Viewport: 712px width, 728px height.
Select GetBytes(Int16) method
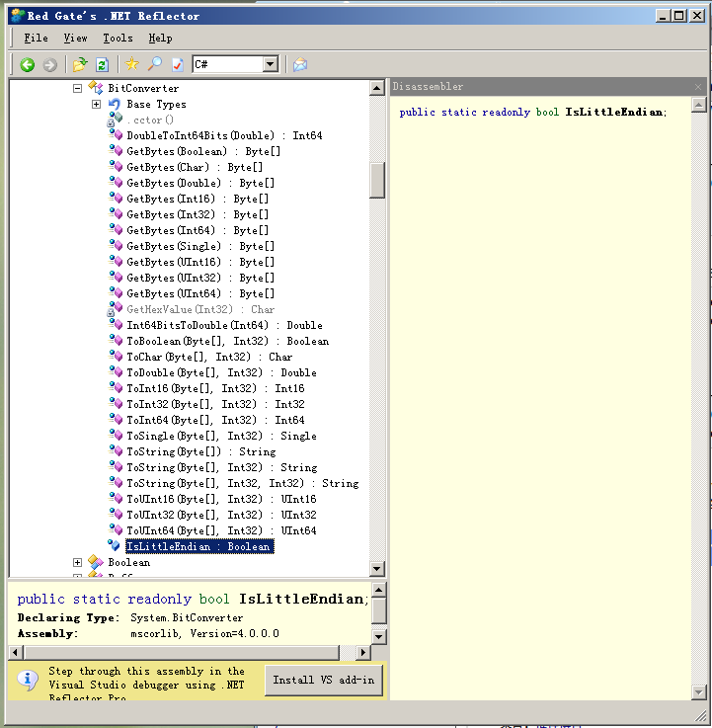[198, 199]
